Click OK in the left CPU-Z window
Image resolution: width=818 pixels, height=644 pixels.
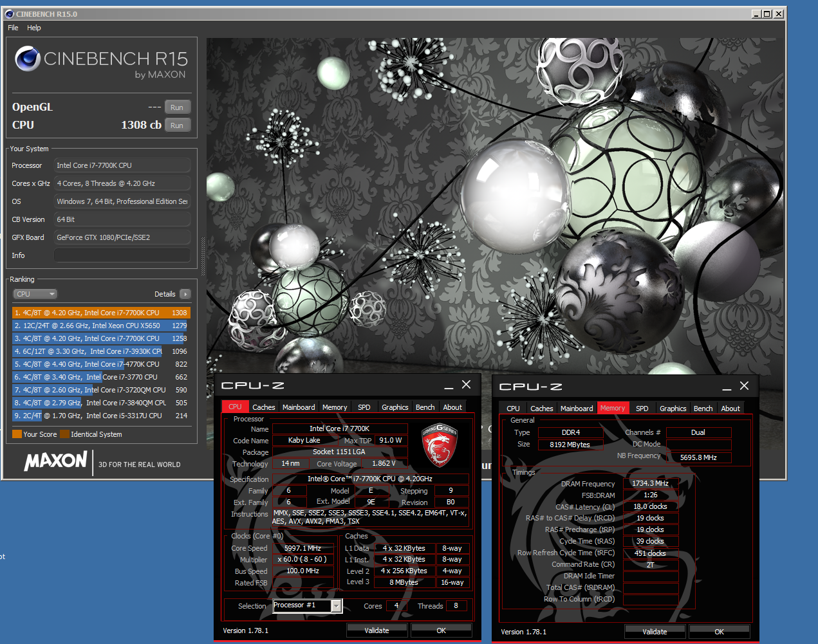pos(441,630)
